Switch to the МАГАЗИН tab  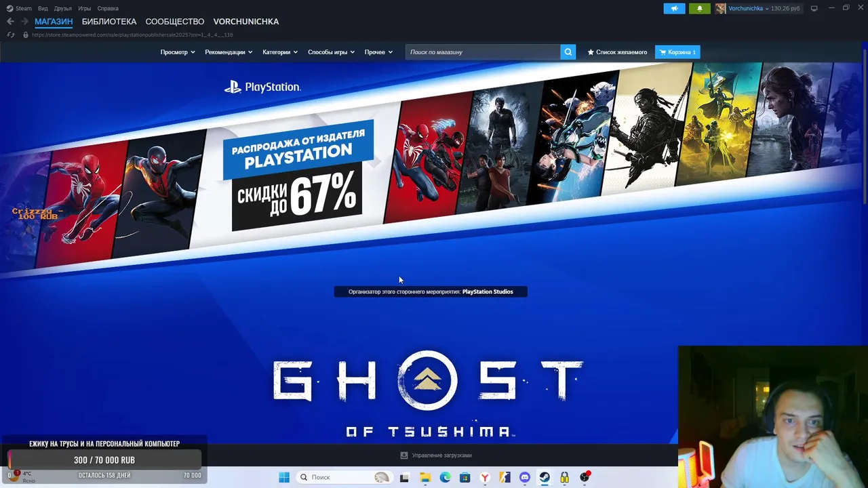pyautogui.click(x=54, y=22)
